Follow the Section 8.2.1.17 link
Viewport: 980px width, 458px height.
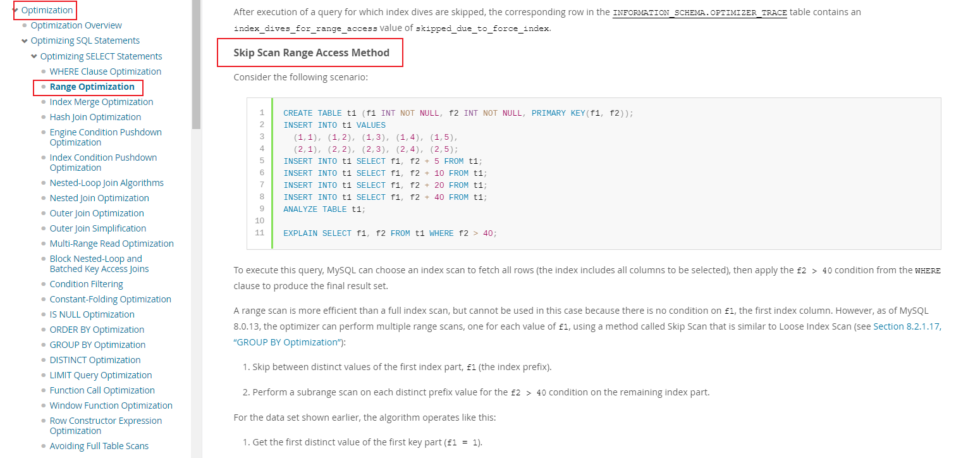(907, 327)
